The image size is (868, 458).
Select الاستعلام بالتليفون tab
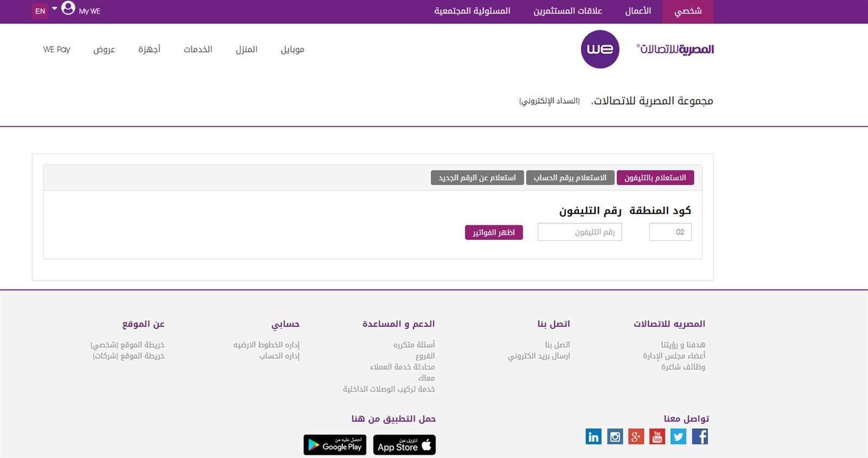tap(655, 178)
